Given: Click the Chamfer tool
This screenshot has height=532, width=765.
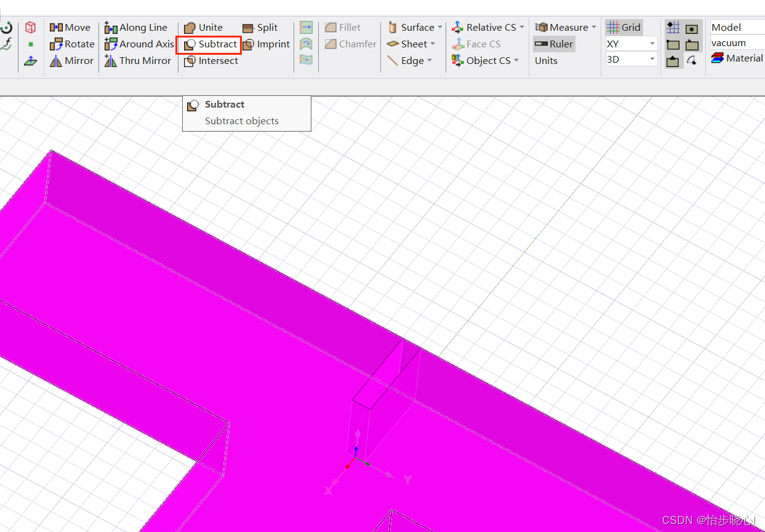Looking at the screenshot, I should (351, 44).
